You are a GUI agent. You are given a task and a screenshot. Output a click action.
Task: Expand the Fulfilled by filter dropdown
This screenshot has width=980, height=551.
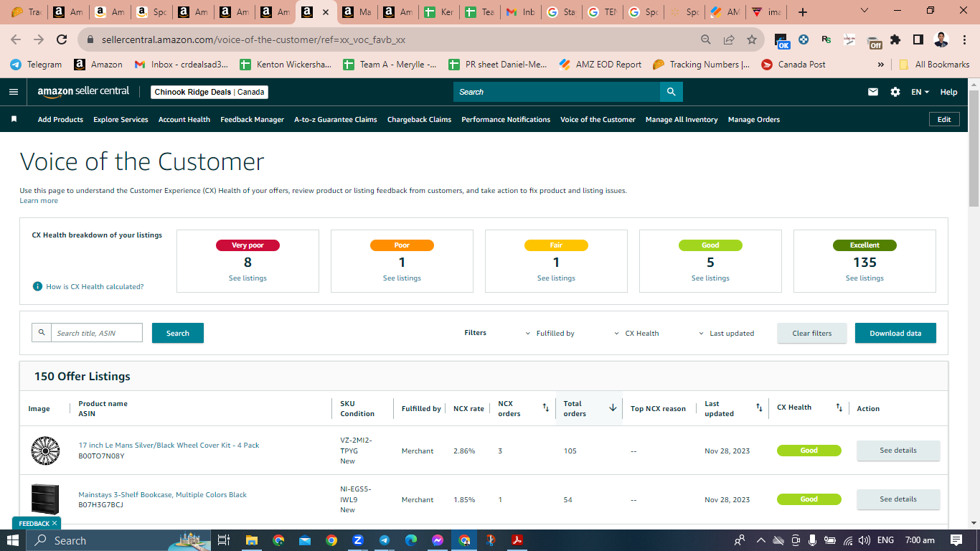pyautogui.click(x=550, y=333)
